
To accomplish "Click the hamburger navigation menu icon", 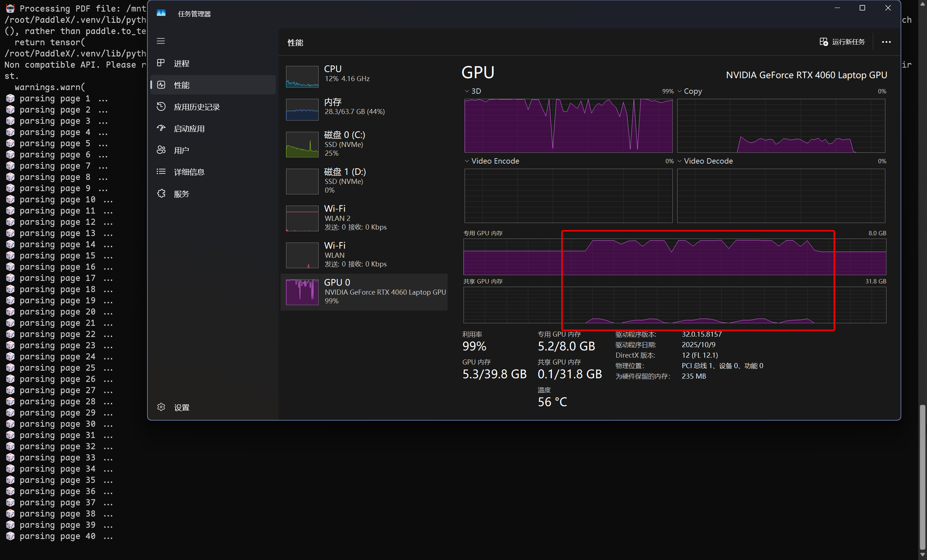I will pos(161,41).
